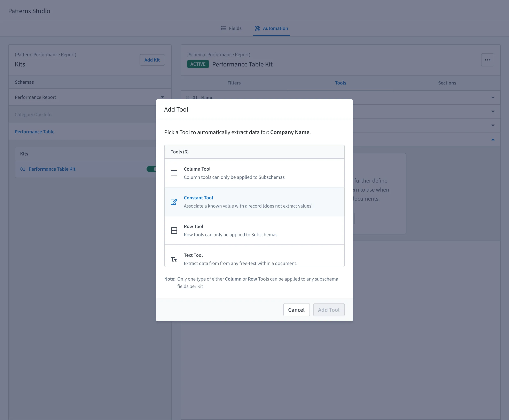The image size is (509, 420).
Task: Choose the Row Tool option
Action: tap(254, 230)
